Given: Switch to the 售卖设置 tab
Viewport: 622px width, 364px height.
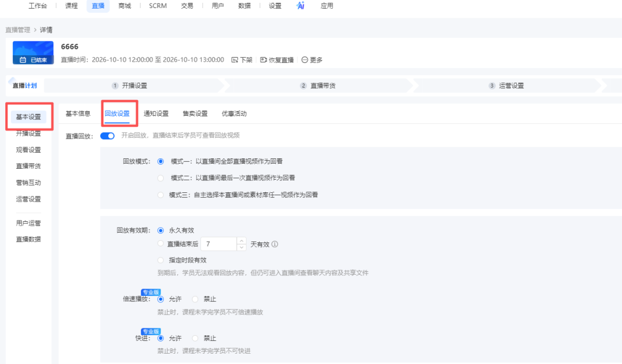Looking at the screenshot, I should coord(195,114).
